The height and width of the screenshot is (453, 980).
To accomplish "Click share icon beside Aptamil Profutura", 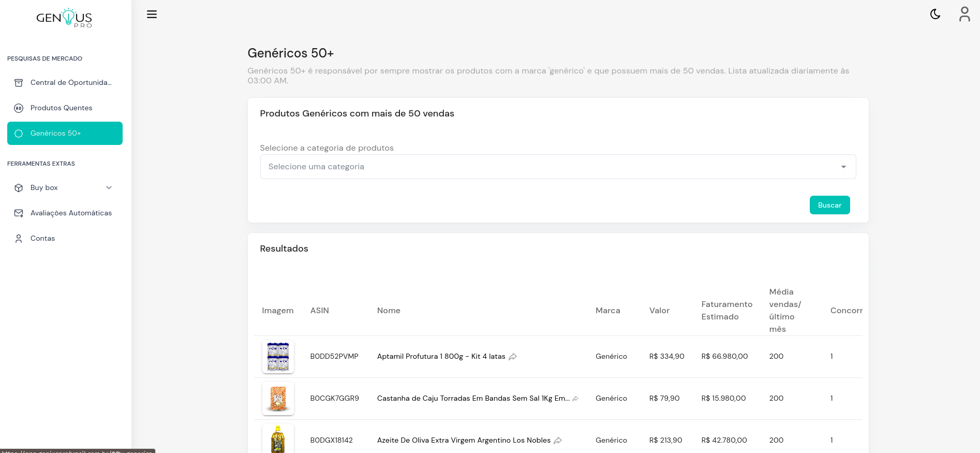I will click(513, 357).
